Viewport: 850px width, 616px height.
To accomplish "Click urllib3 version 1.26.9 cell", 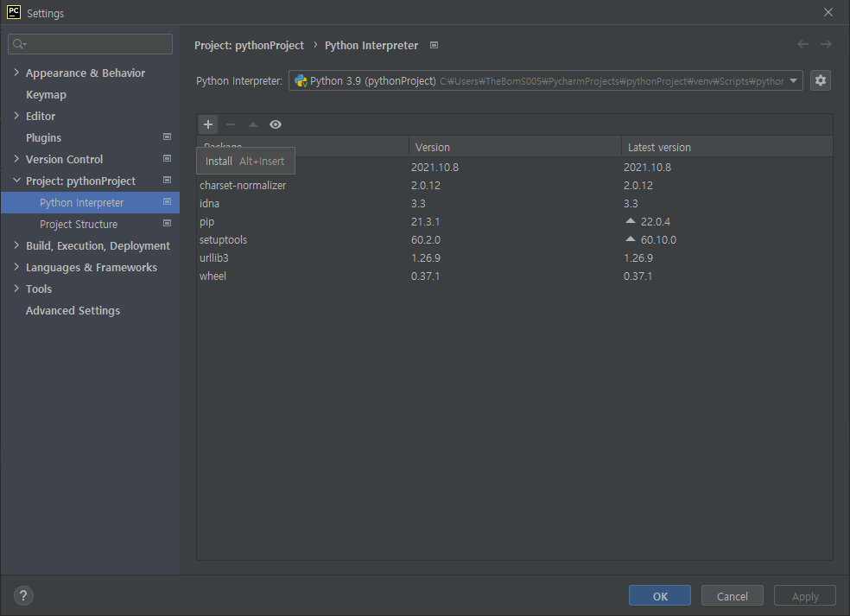I will point(426,258).
